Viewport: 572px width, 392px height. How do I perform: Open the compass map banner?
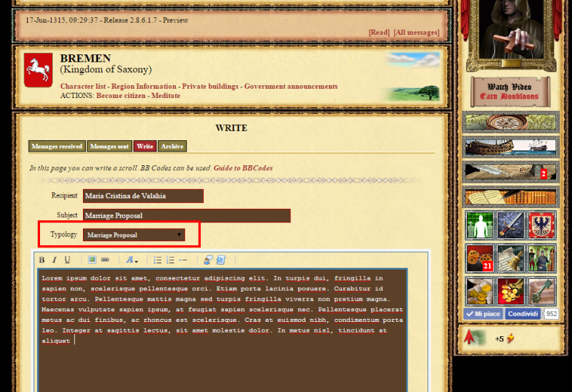(x=511, y=122)
